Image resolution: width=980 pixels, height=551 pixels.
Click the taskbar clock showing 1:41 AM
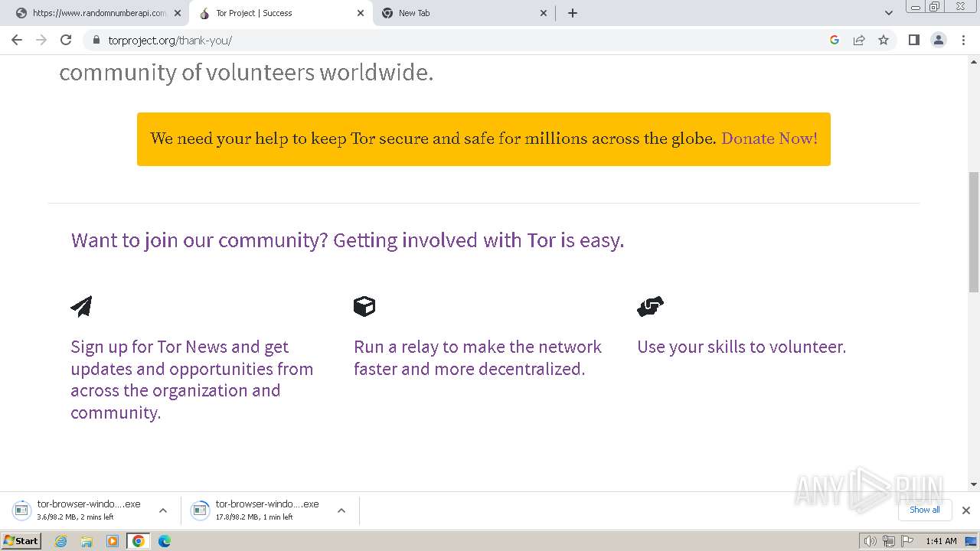click(941, 541)
